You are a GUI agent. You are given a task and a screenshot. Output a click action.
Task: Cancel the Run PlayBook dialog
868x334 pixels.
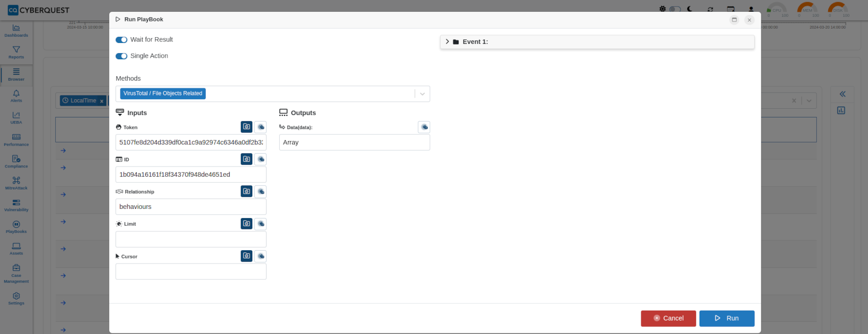[668, 318]
